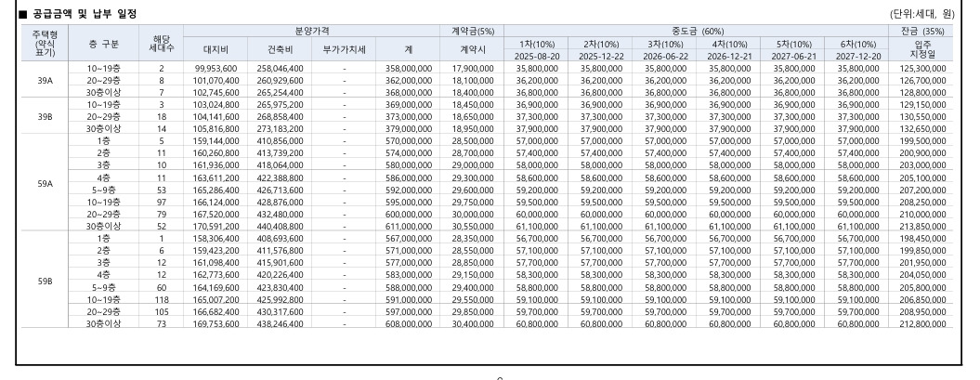Select the balance '128,800,000'
Image resolution: width=980 pixels, height=380 pixels.
tap(921, 93)
